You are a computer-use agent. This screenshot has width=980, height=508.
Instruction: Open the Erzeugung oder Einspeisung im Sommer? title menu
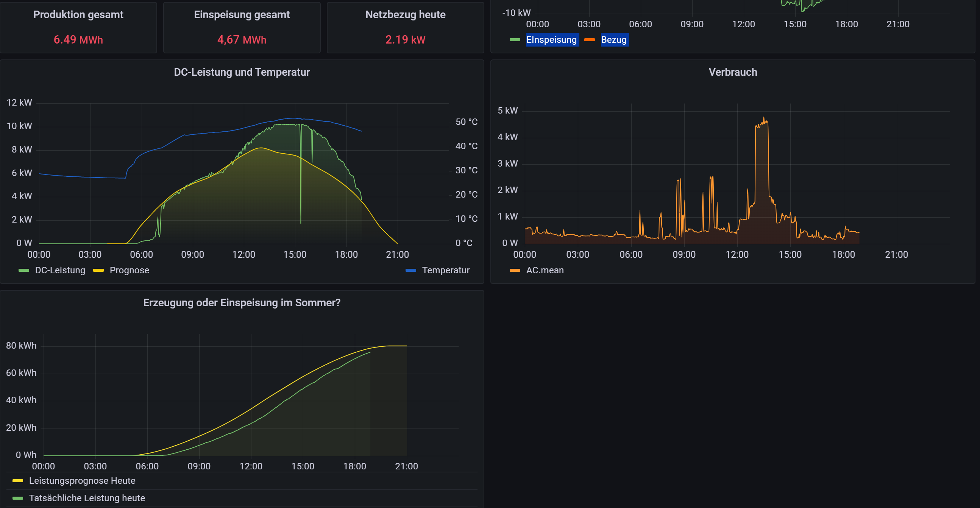(x=242, y=303)
